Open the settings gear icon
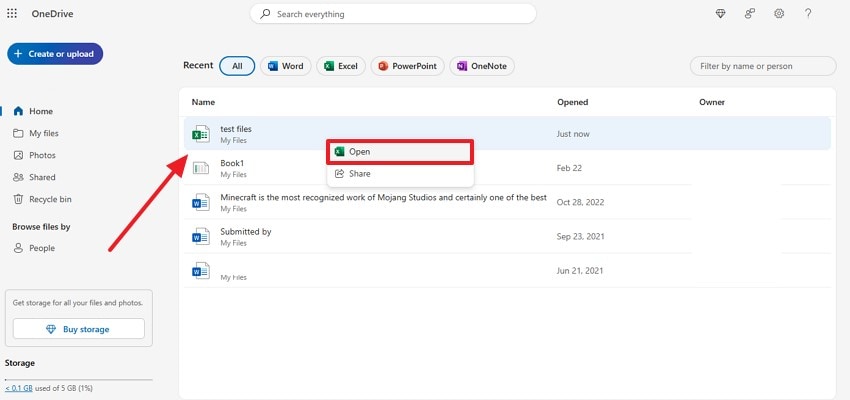850x400 pixels. (779, 14)
